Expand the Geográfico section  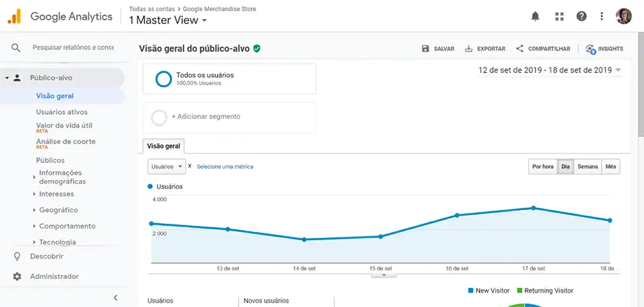[34, 210]
